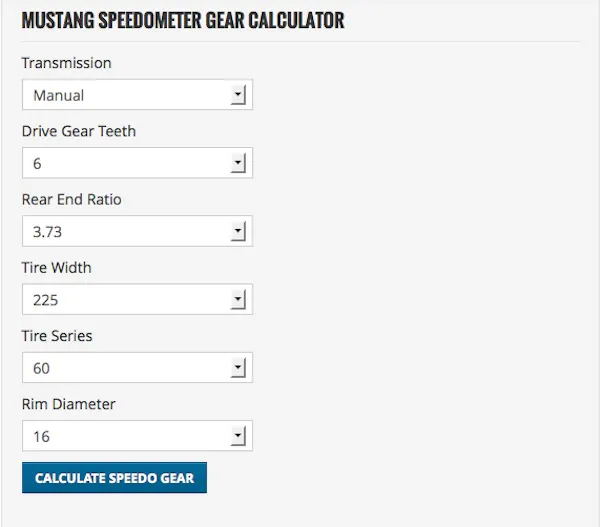Click the Tire Series label text
Image resolution: width=600 pixels, height=527 pixels.
tap(57, 335)
